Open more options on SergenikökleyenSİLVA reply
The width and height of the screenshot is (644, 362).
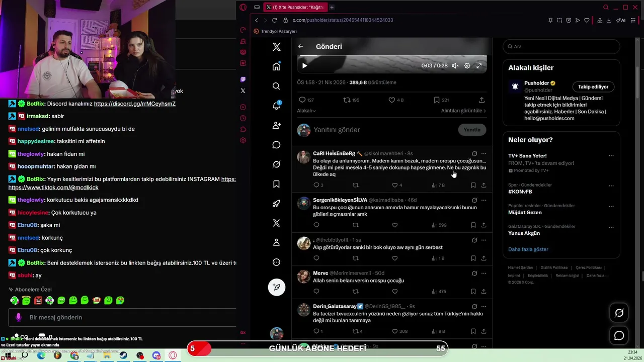pyautogui.click(x=484, y=200)
